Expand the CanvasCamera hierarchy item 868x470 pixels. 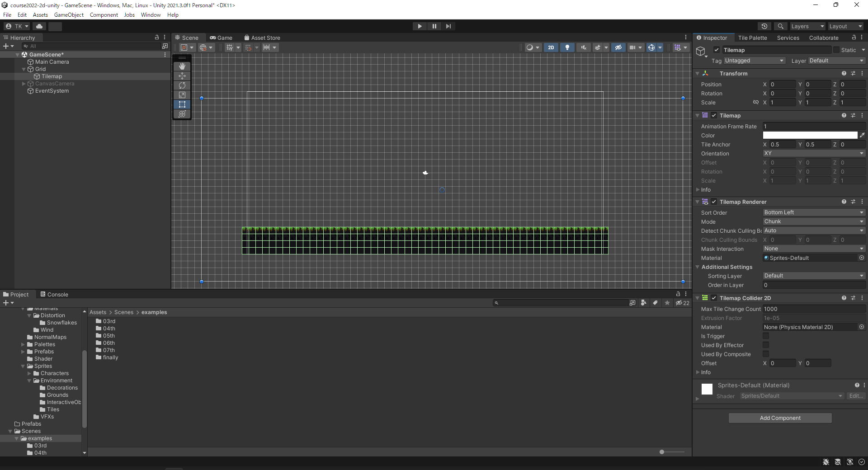pyautogui.click(x=24, y=84)
